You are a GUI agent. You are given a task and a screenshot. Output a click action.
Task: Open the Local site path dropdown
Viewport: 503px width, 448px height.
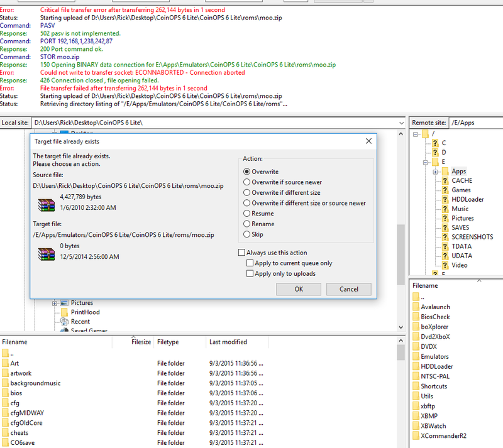point(400,123)
